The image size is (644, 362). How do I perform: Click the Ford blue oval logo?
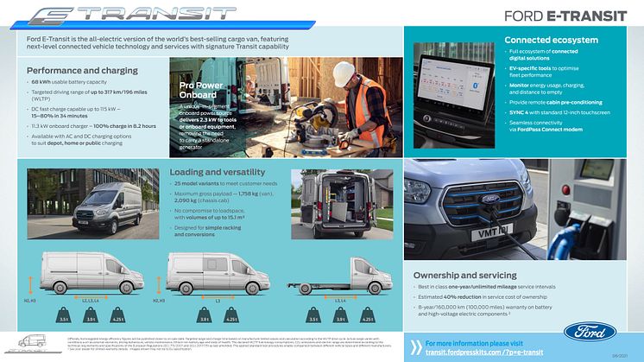590,332
